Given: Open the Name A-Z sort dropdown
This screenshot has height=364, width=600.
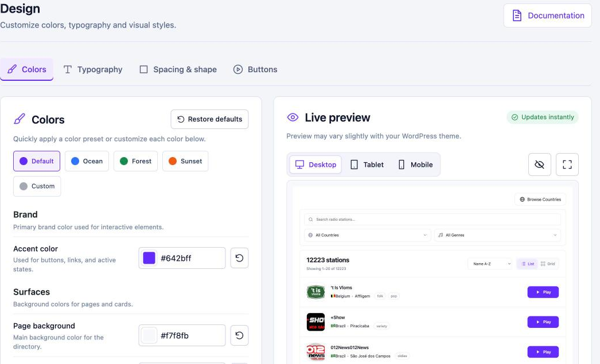Looking at the screenshot, I should 490,264.
